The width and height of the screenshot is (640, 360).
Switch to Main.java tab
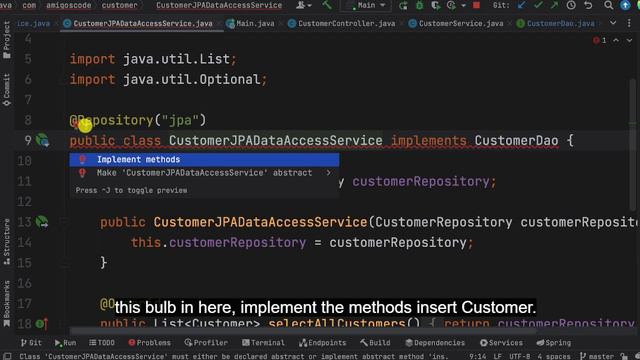[x=250, y=24]
